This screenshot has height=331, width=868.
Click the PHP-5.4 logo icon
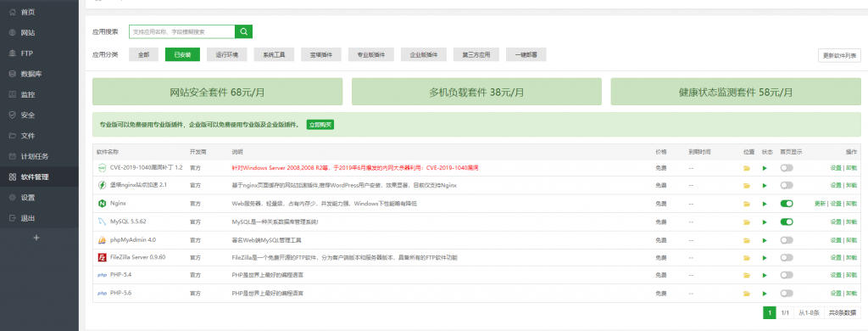[102, 275]
